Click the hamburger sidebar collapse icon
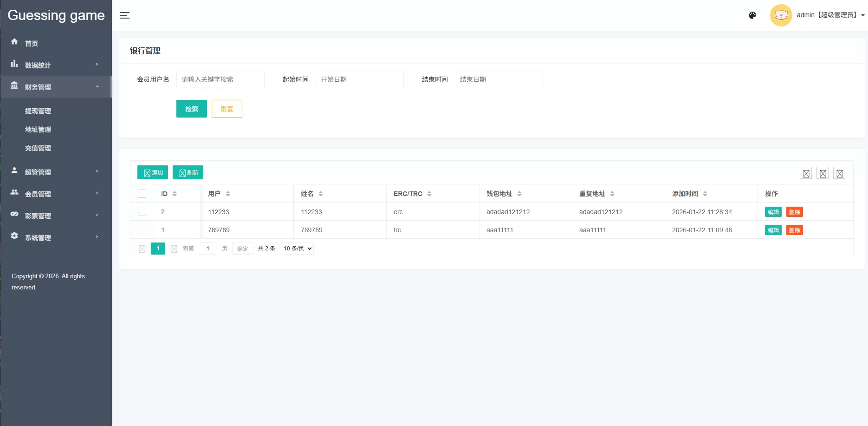The width and height of the screenshot is (868, 426). (x=124, y=15)
